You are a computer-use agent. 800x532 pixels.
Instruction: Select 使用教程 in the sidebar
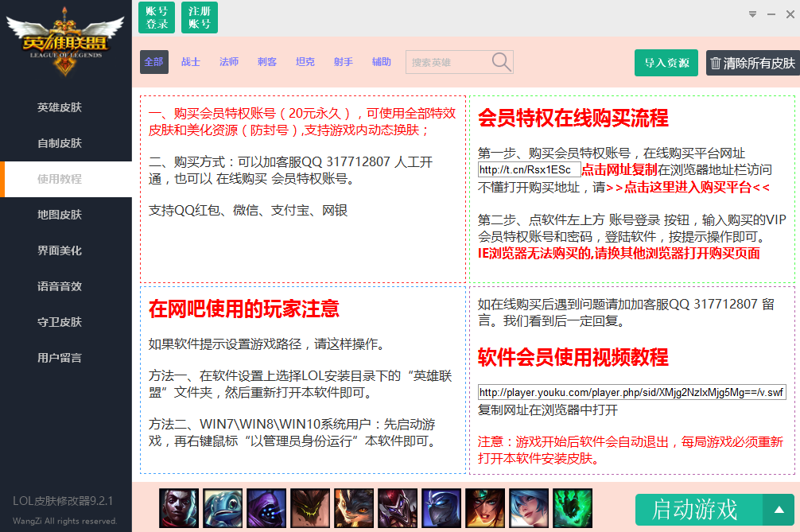66,179
